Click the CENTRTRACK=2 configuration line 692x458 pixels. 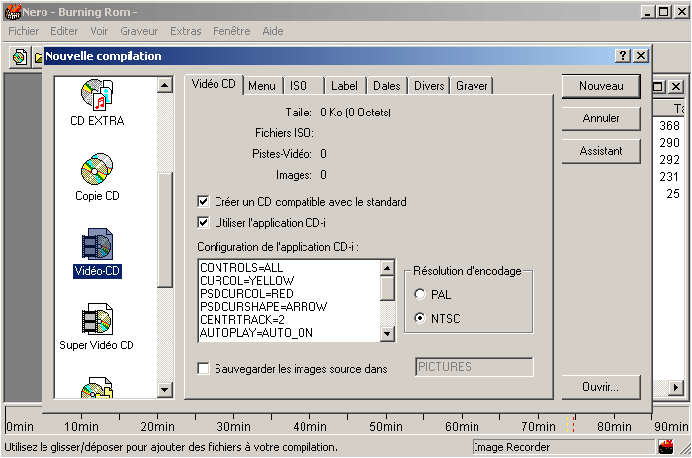click(242, 319)
